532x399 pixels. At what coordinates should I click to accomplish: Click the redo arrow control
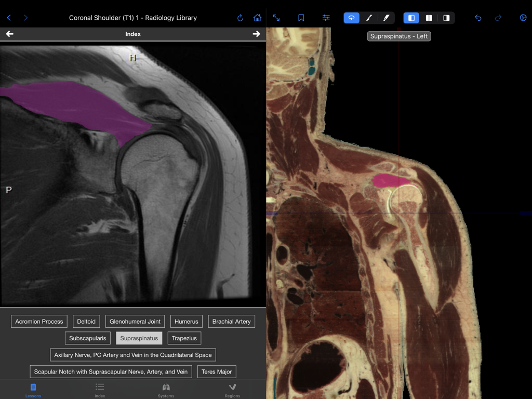498,18
